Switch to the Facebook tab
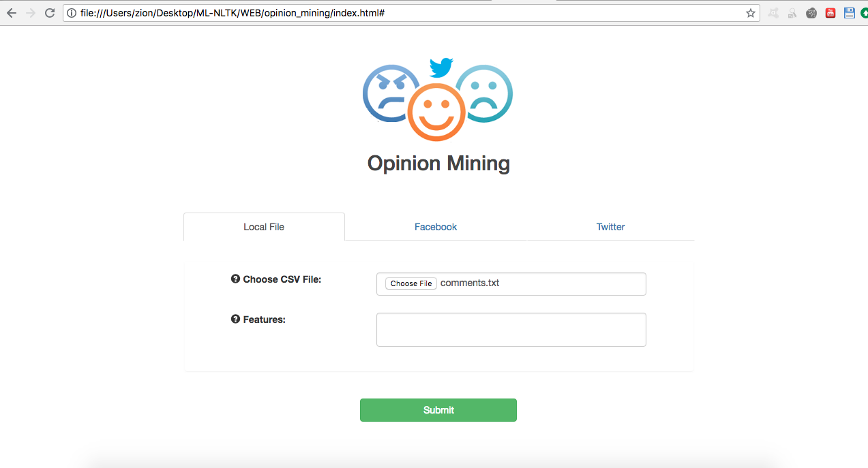868x468 pixels. pyautogui.click(x=436, y=227)
